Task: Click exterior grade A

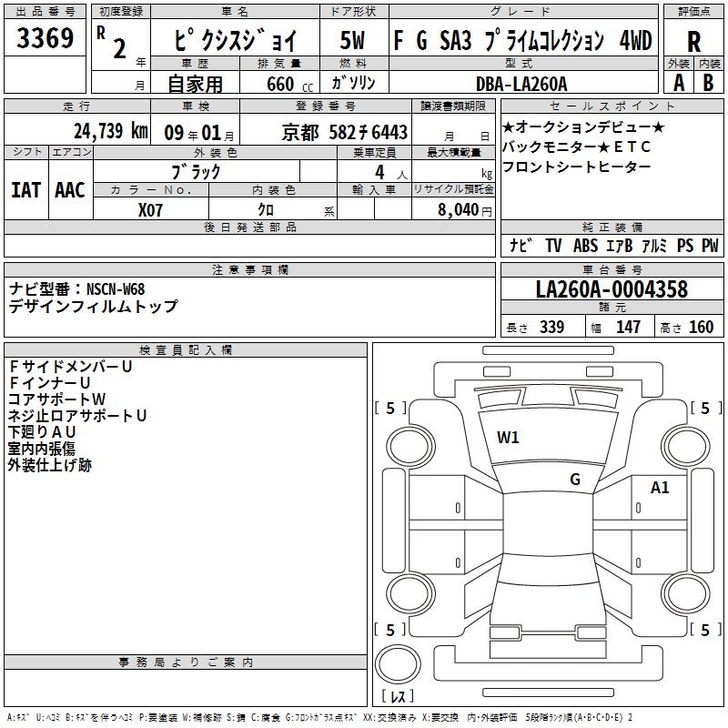Action: pyautogui.click(x=679, y=83)
